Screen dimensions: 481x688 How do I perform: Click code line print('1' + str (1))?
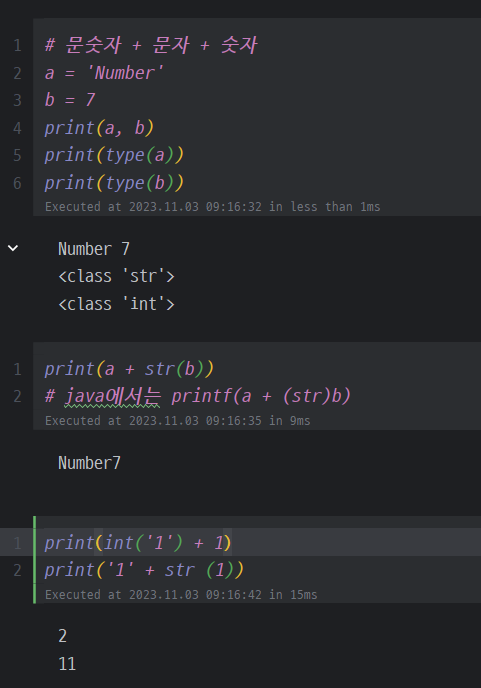click(x=144, y=570)
